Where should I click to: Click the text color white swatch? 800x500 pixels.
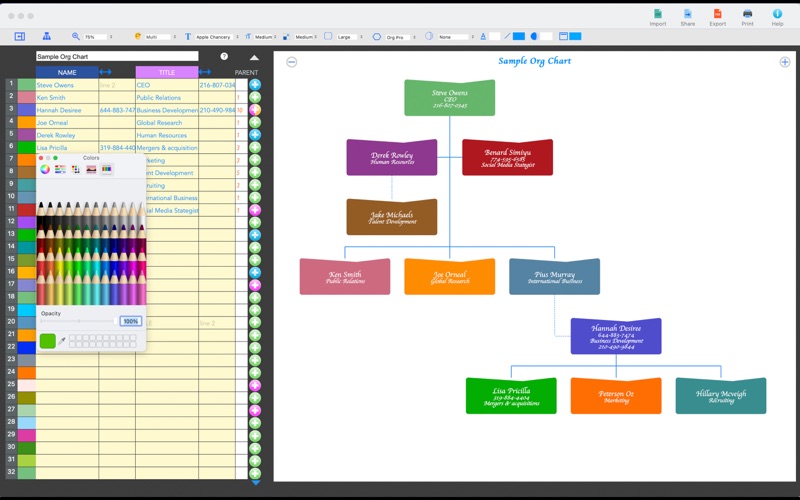[x=494, y=36]
